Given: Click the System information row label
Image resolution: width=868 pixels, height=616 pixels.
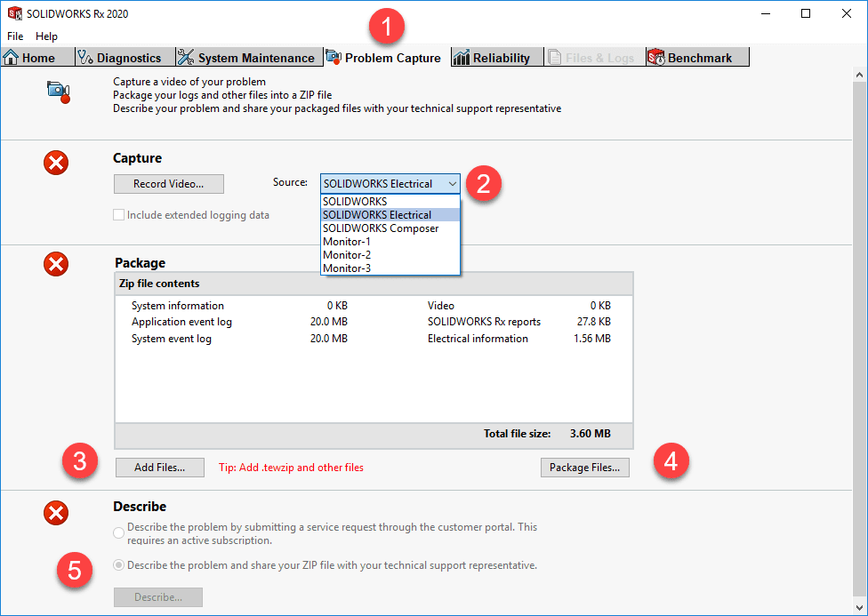Looking at the screenshot, I should click(178, 306).
